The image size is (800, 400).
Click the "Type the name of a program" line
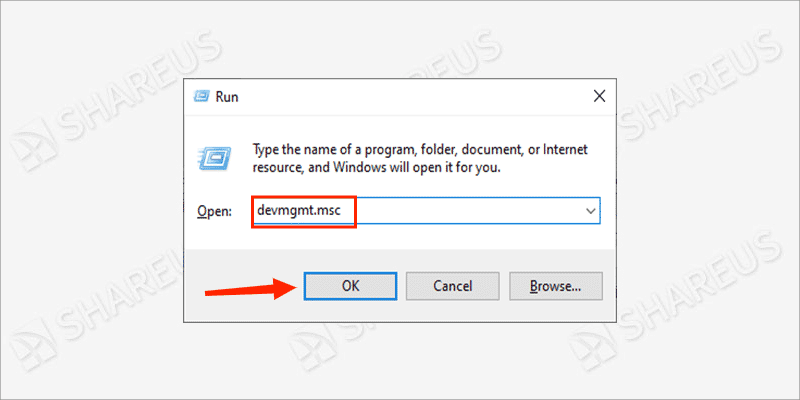pyautogui.click(x=420, y=149)
